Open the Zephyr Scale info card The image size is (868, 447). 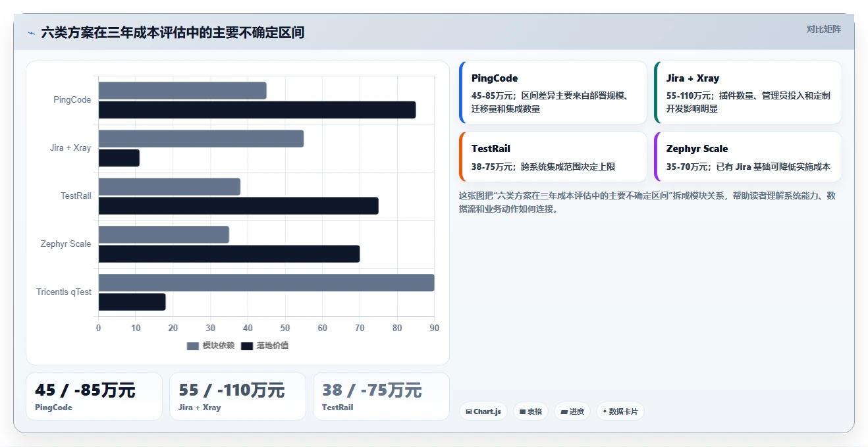(x=747, y=157)
